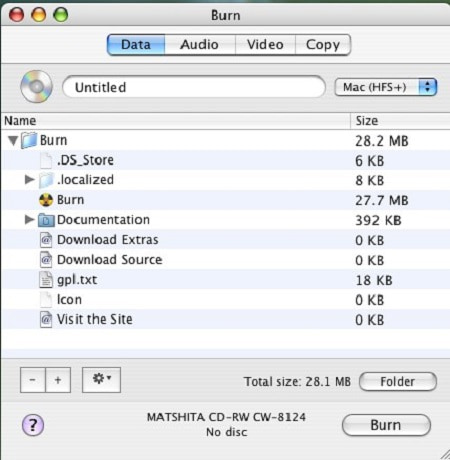Select the .DS_Store file name

(x=85, y=160)
